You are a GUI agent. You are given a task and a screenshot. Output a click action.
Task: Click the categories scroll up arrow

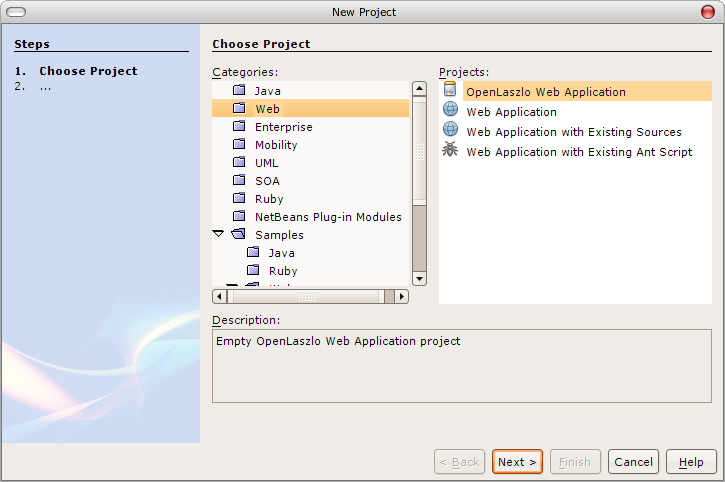coord(419,88)
